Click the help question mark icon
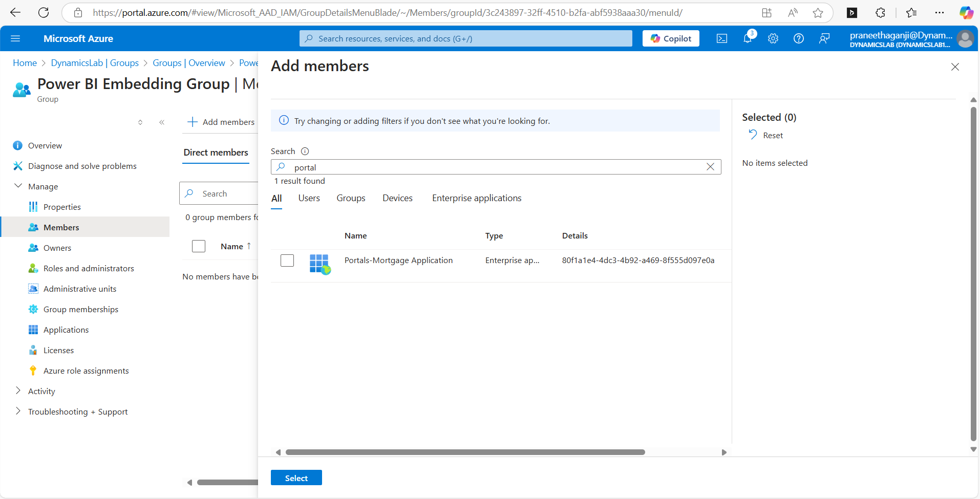980x499 pixels. pyautogui.click(x=799, y=38)
